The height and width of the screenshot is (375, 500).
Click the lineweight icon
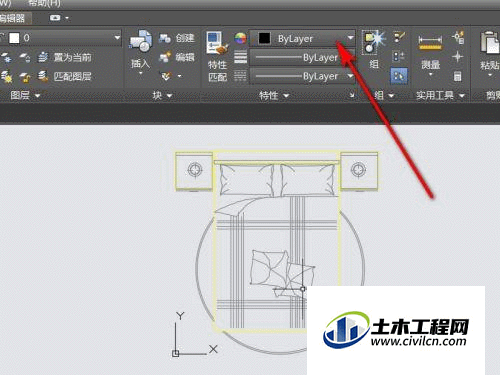click(x=240, y=57)
